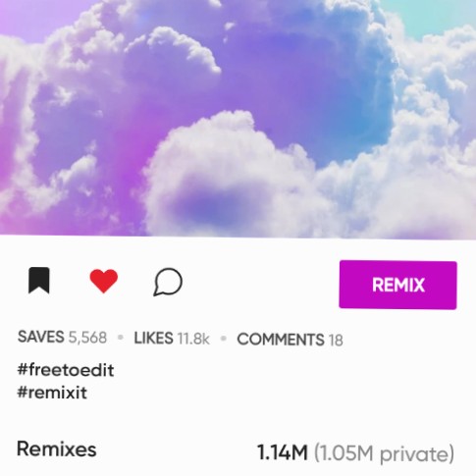Select the Remixes section heading
476x476 pixels.
click(x=57, y=449)
